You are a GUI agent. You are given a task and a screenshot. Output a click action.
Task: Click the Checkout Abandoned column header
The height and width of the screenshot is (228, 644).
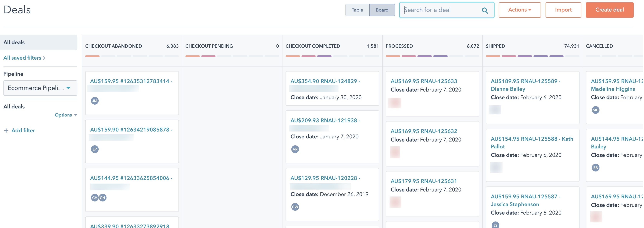click(113, 46)
